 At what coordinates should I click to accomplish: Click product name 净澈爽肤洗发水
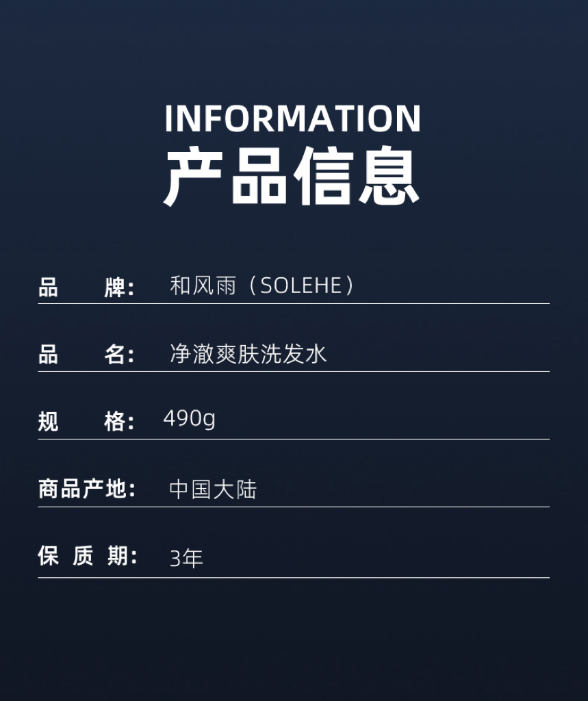(x=248, y=354)
